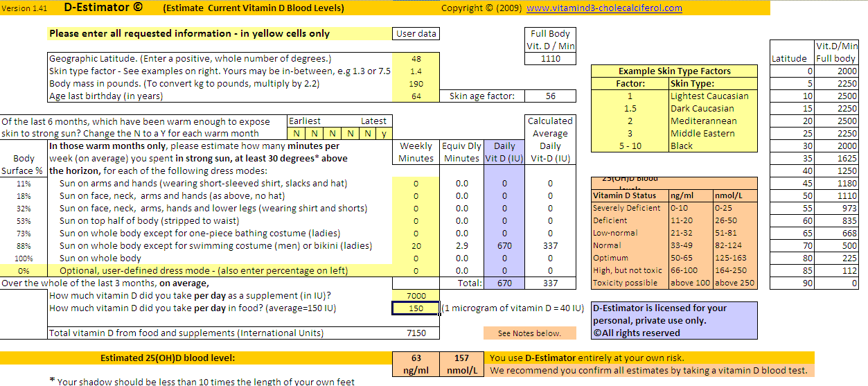The image size is (868, 386).
Task: Select the Geographic Latitude input cell
Action: (x=416, y=59)
